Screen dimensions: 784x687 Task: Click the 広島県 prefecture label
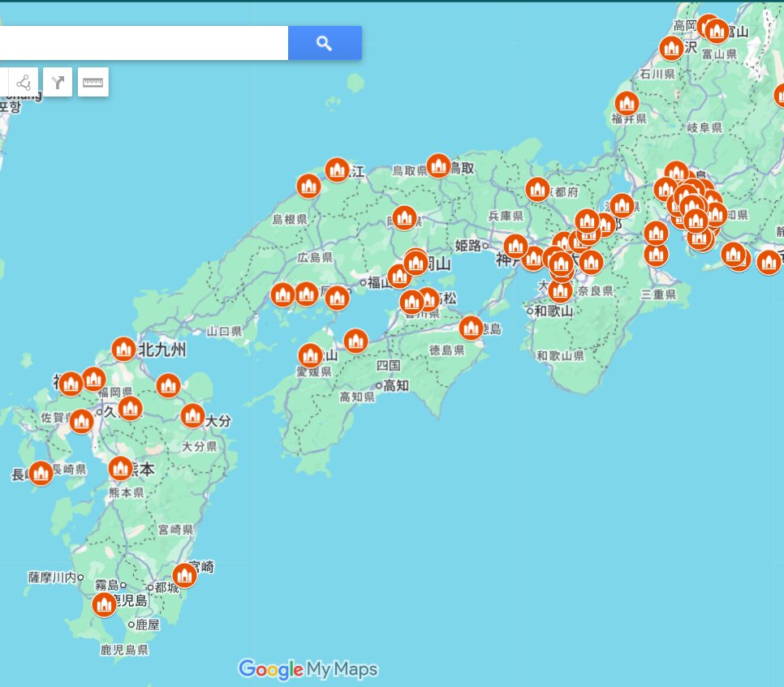point(315,257)
